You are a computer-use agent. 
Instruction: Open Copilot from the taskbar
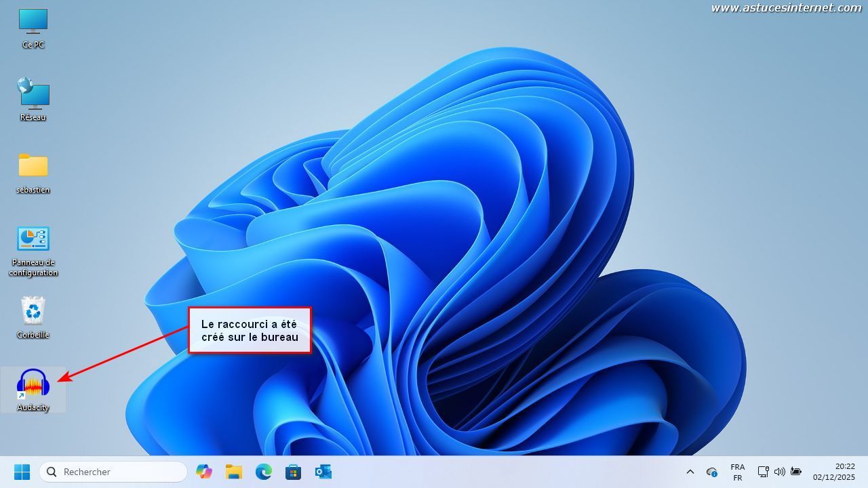[203, 472]
